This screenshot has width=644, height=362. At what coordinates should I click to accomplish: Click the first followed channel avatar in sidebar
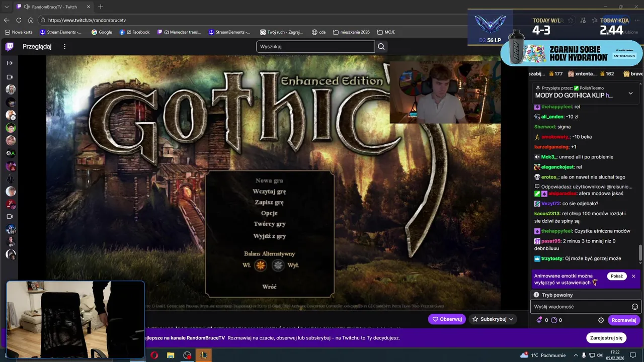point(11,89)
